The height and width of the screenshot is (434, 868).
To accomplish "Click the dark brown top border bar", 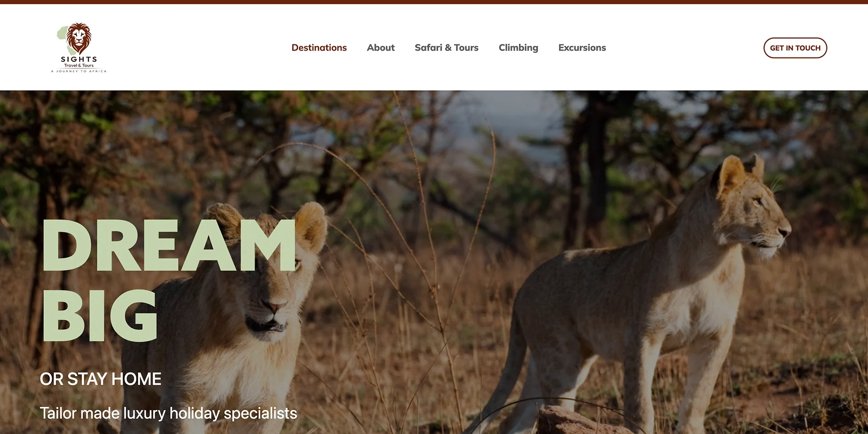I will coord(434,2).
